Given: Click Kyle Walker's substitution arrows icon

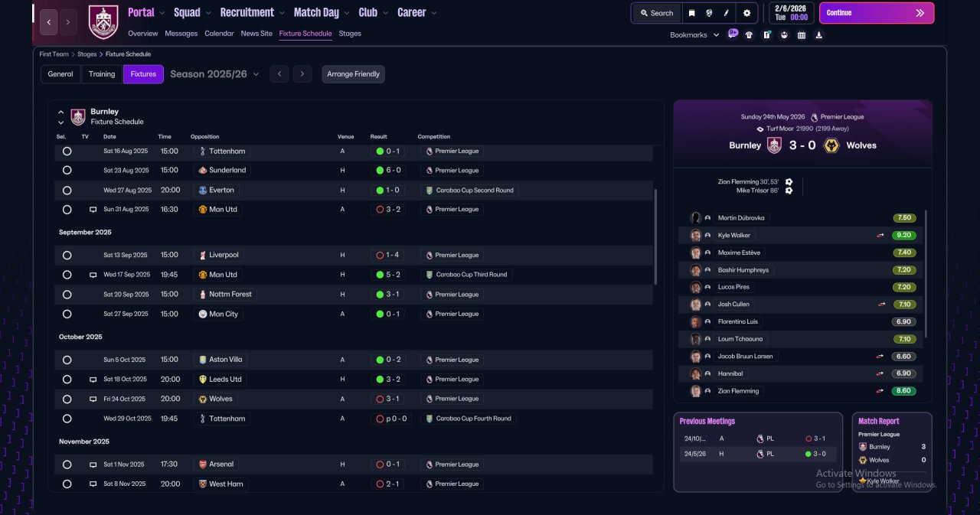Looking at the screenshot, I should coord(880,236).
